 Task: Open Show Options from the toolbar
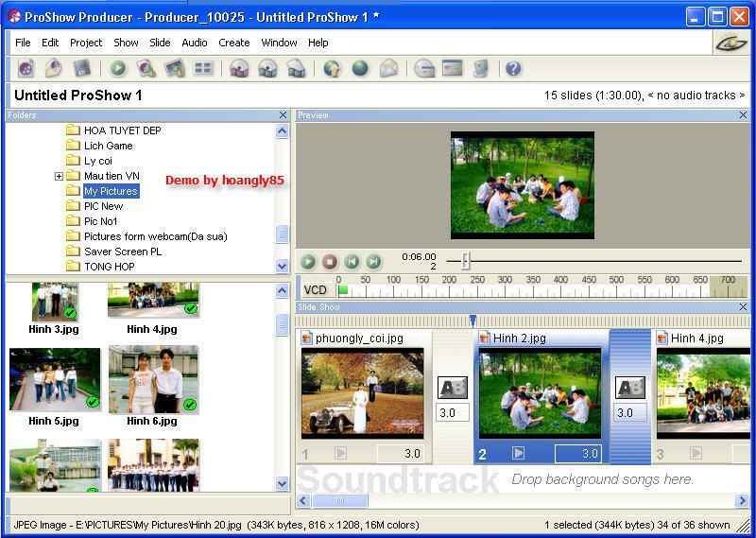(x=146, y=68)
